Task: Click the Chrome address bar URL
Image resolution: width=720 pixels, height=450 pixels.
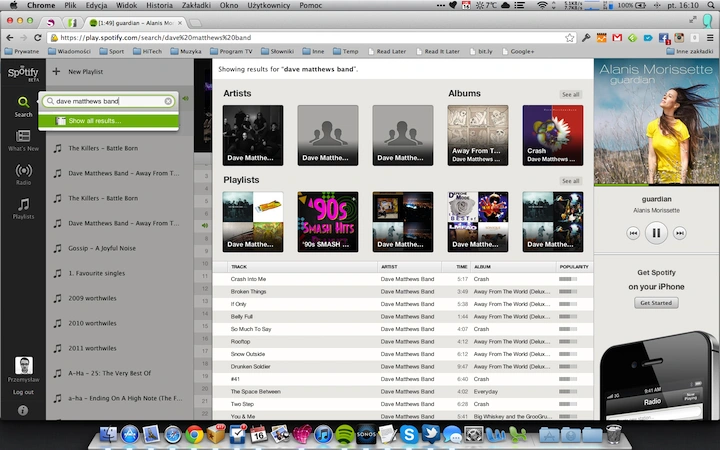Action: pos(306,38)
